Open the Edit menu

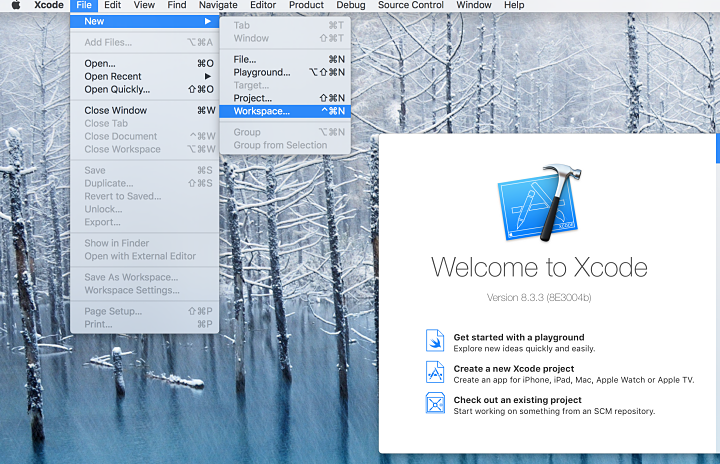click(112, 5)
